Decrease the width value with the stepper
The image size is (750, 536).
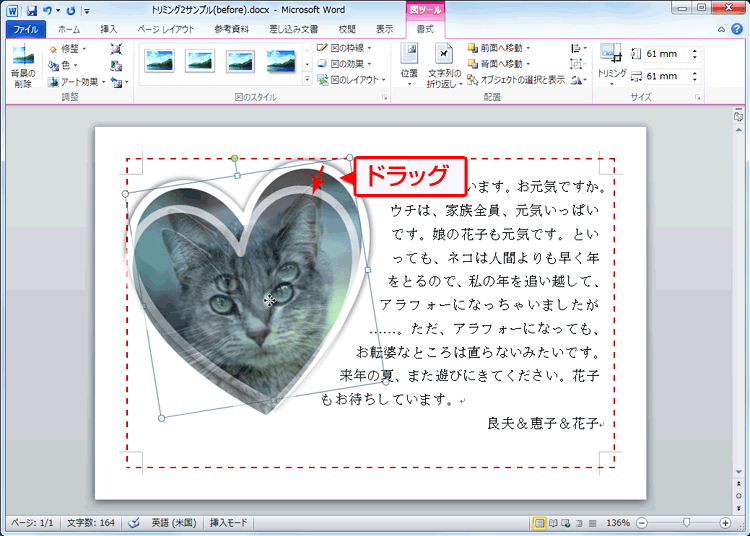pyautogui.click(x=695, y=79)
